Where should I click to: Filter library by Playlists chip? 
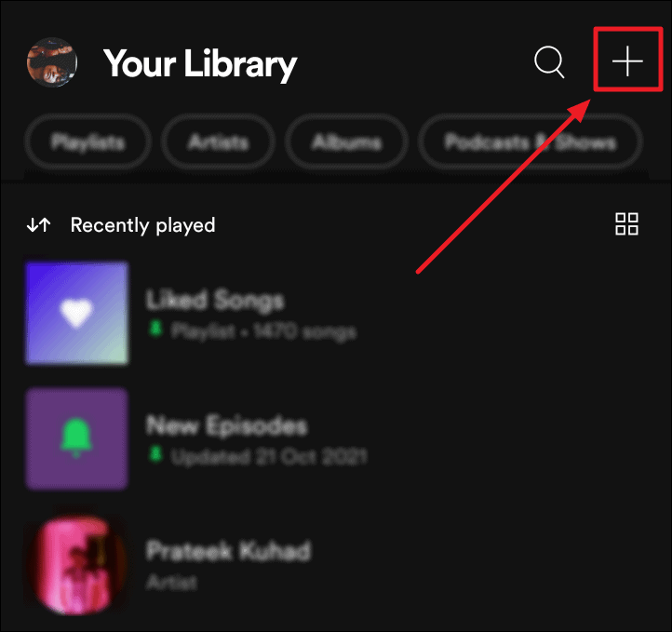87,141
